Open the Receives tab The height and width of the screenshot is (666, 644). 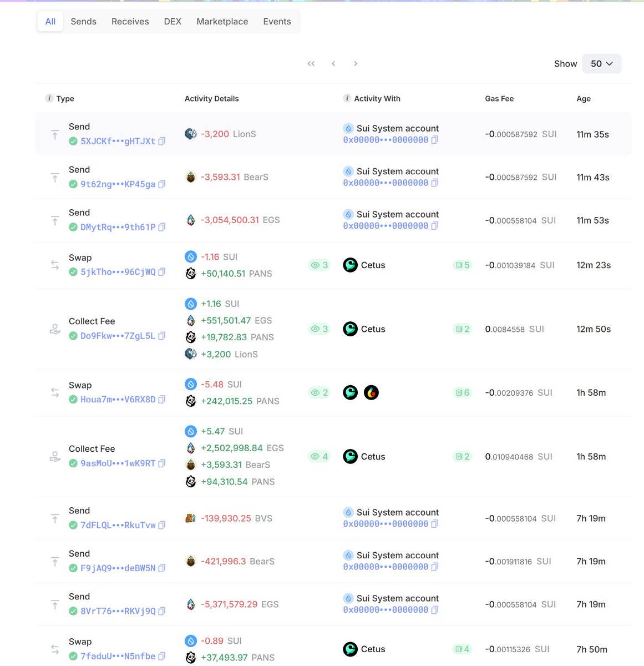coord(130,22)
